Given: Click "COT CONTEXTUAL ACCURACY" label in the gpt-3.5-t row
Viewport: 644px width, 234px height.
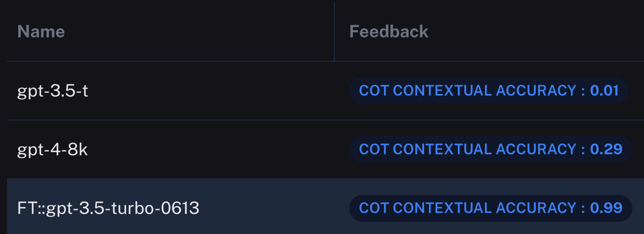Looking at the screenshot, I should pyautogui.click(x=467, y=91).
